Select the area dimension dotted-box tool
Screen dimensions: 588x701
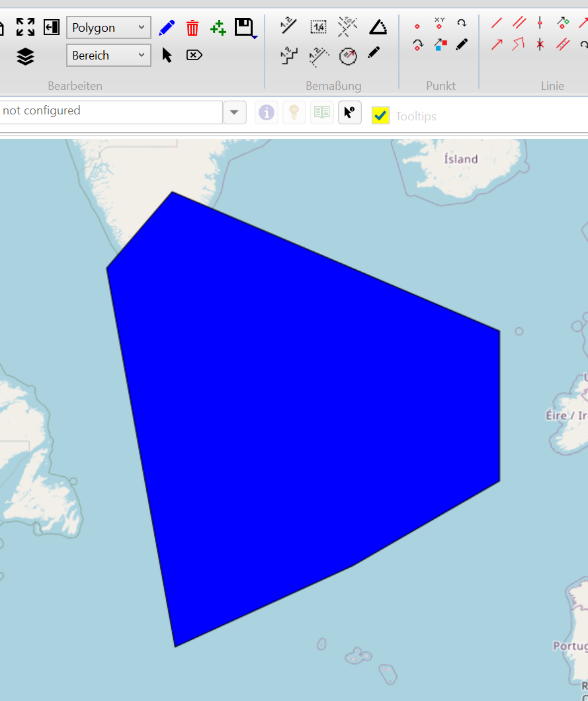318,27
